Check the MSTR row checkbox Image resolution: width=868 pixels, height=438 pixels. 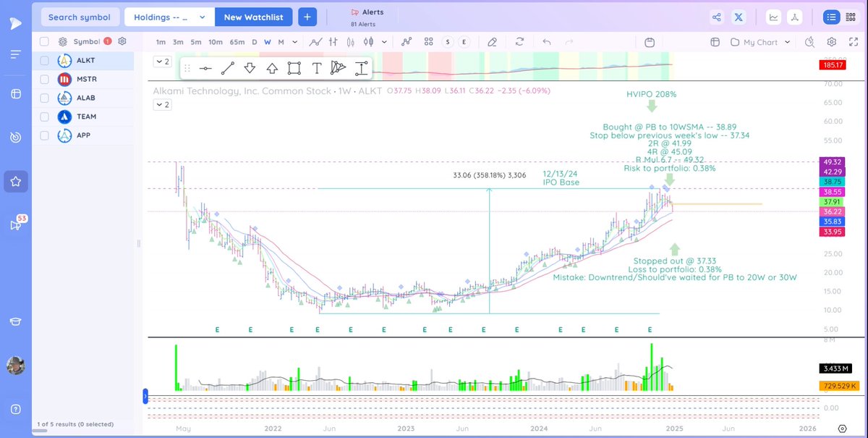(x=45, y=79)
